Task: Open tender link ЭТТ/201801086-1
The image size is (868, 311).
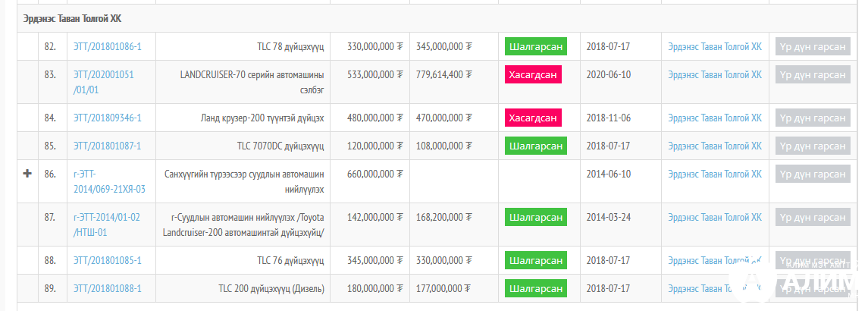Action: [107, 46]
